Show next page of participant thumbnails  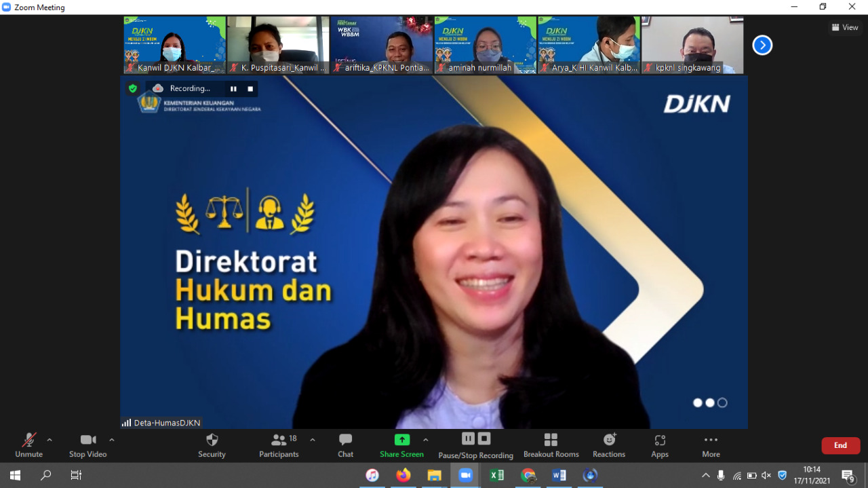(x=762, y=45)
